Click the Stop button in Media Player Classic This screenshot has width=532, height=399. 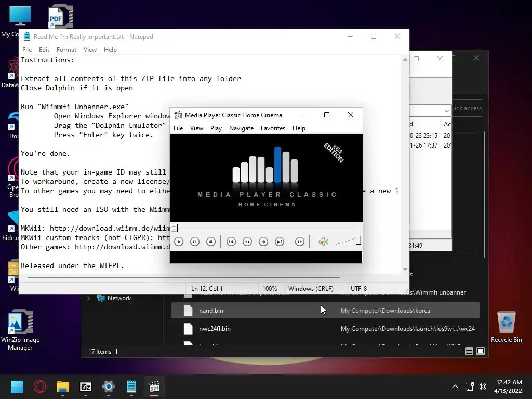pos(211,242)
